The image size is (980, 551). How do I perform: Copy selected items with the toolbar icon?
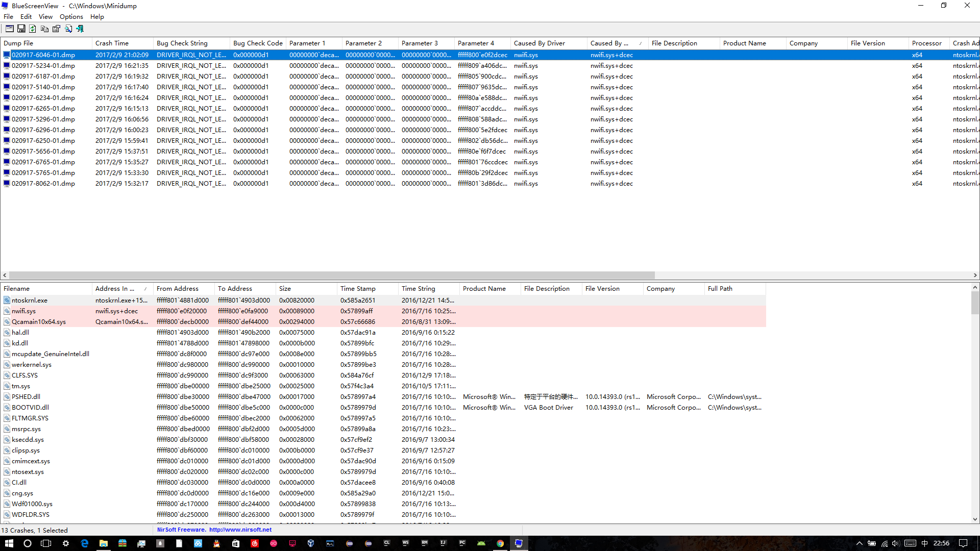click(x=45, y=29)
